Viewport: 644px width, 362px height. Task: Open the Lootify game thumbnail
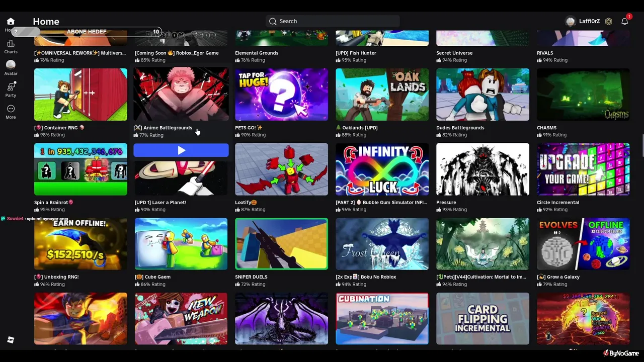(x=281, y=169)
